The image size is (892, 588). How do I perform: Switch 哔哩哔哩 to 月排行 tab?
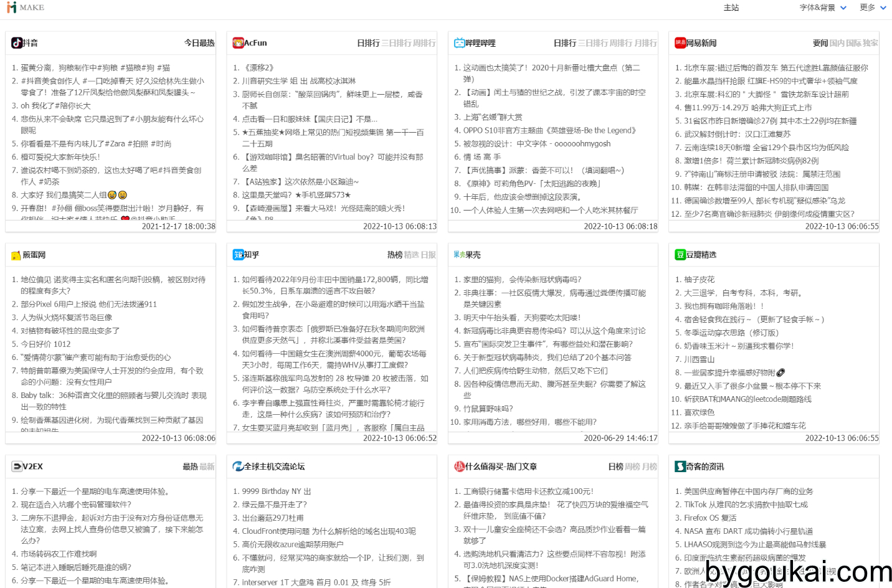tap(645, 43)
